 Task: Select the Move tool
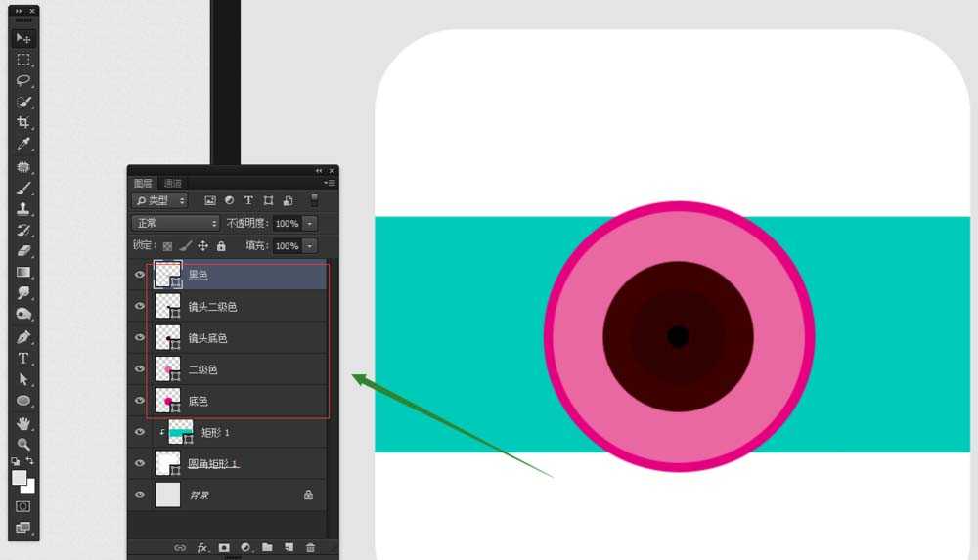pyautogui.click(x=23, y=38)
